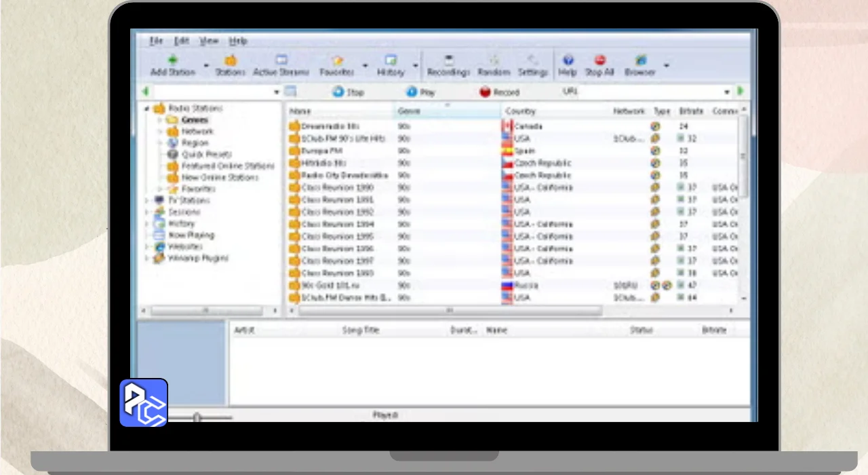Expand the Sessions tree node

(146, 212)
